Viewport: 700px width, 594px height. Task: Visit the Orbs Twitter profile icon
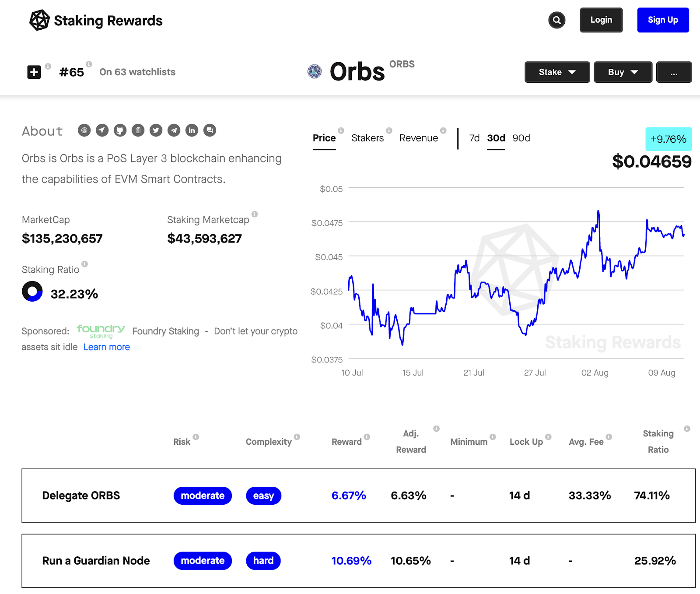coord(156,130)
